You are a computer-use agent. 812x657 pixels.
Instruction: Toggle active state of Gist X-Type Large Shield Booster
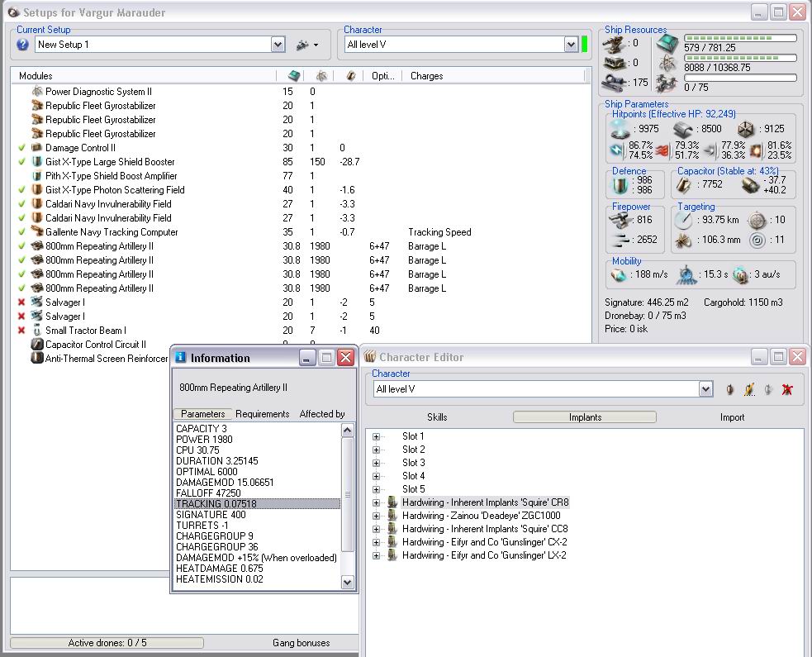pyautogui.click(x=22, y=162)
